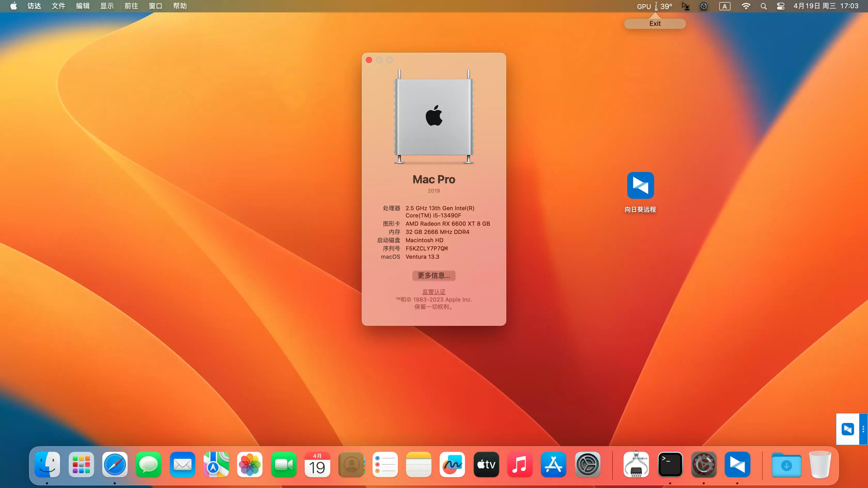Open the 前往 menu
This screenshot has width=868, height=488.
[131, 6]
